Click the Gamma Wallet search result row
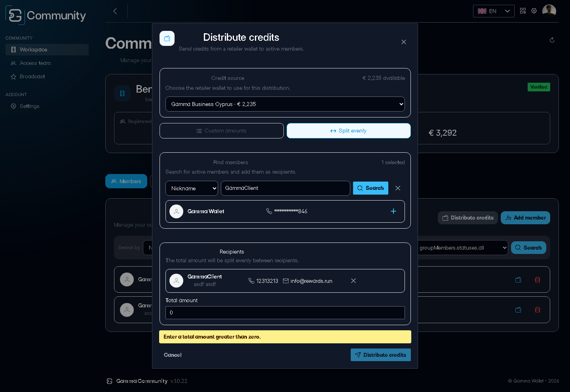 click(285, 211)
